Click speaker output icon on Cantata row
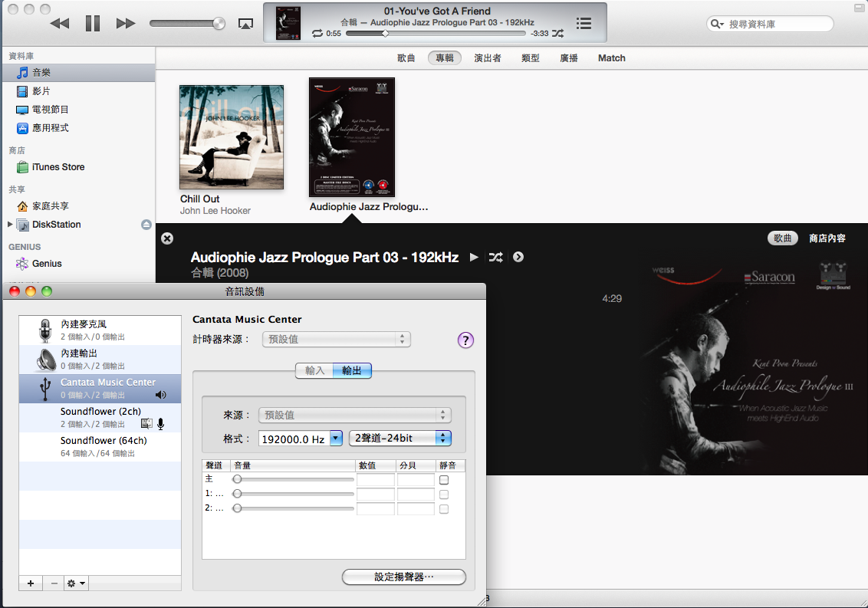Image resolution: width=868 pixels, height=608 pixels. tap(160, 395)
